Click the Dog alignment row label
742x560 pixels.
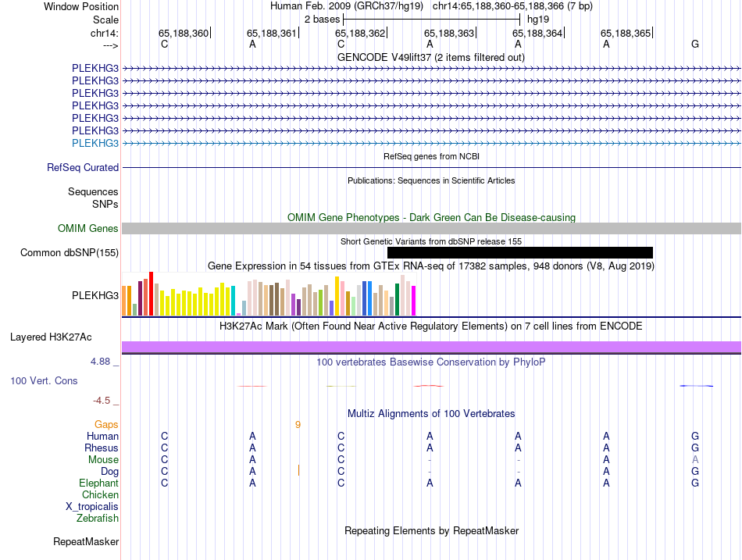(x=110, y=472)
